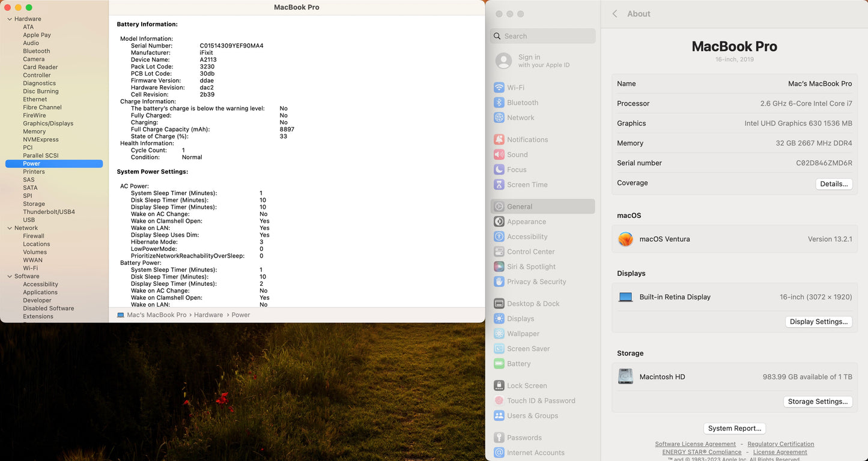This screenshot has width=868, height=461.
Task: Collapse the Network tree section
Action: [x=10, y=228]
